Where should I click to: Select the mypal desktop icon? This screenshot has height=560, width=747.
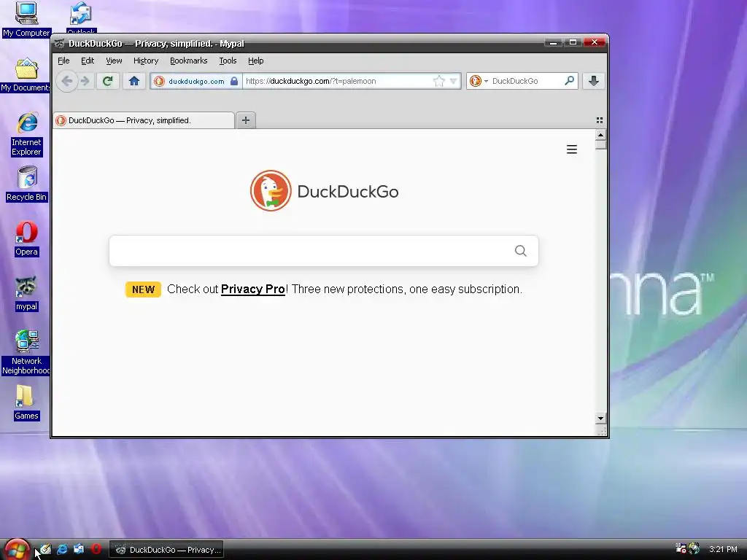coord(27,294)
